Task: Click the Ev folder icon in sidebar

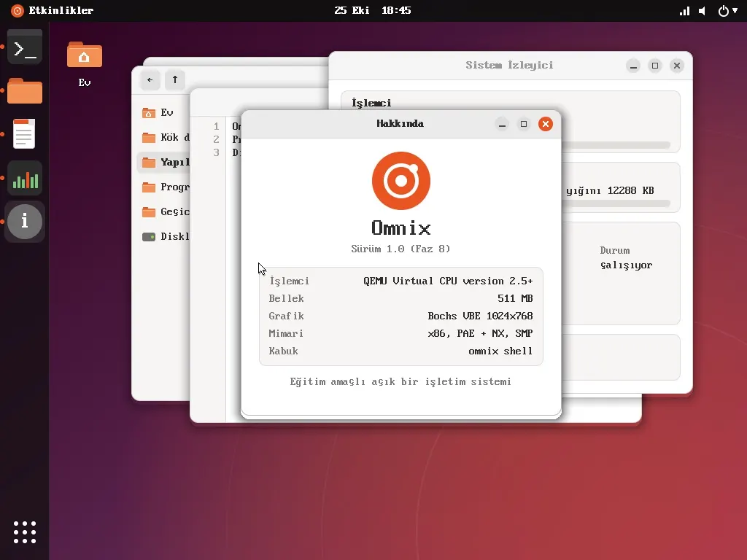Action: 149,113
